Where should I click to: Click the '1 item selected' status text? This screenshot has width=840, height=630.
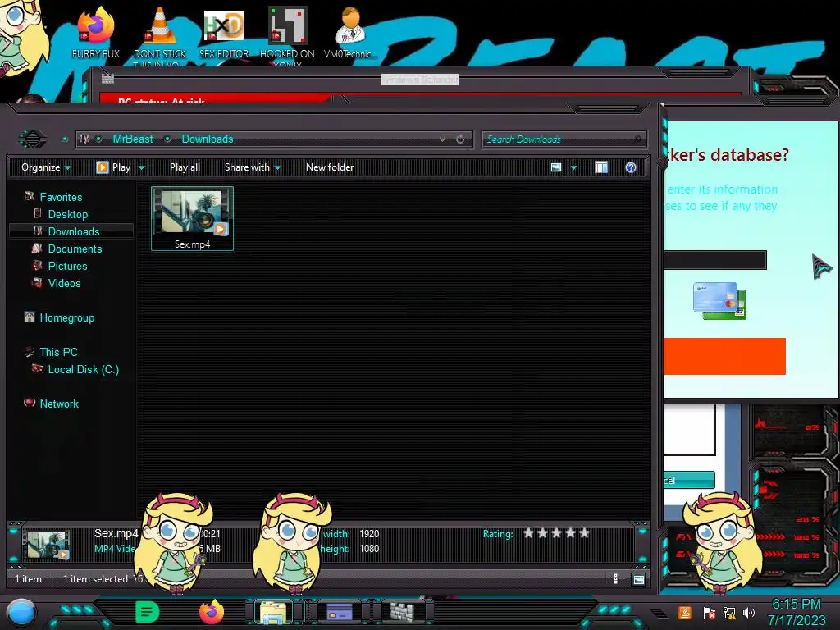coord(95,578)
